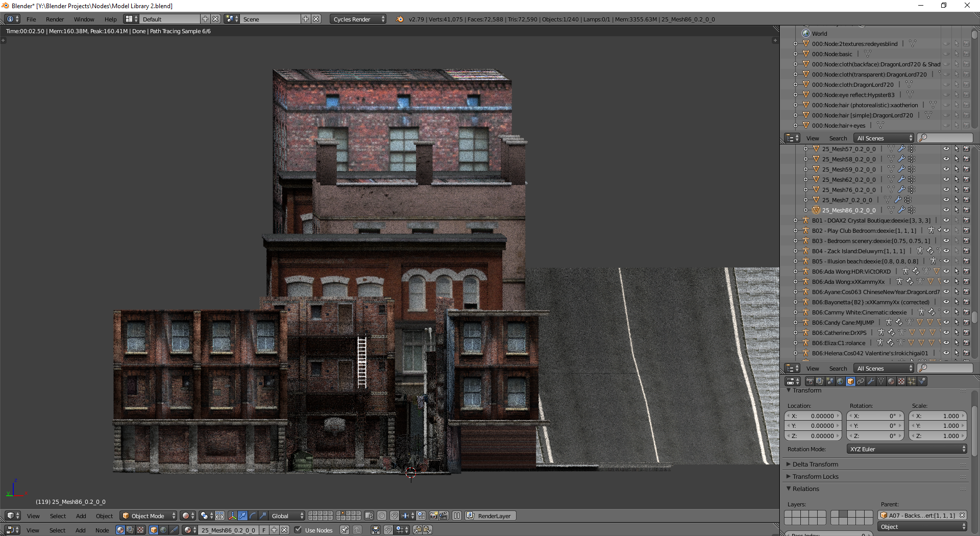Viewport: 980px width, 536px height.
Task: Click the RenderLayer button in 3D view header
Action: [x=491, y=516]
